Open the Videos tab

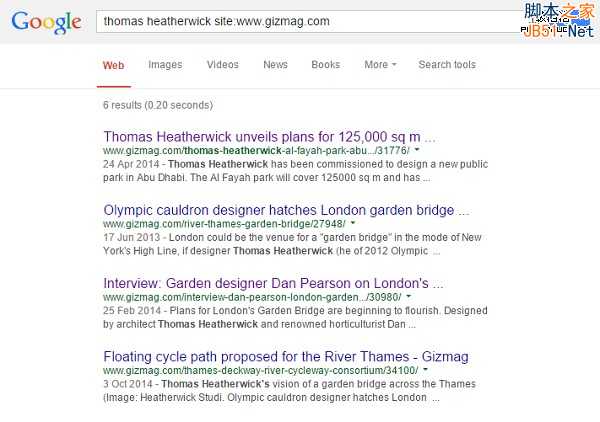click(x=222, y=65)
